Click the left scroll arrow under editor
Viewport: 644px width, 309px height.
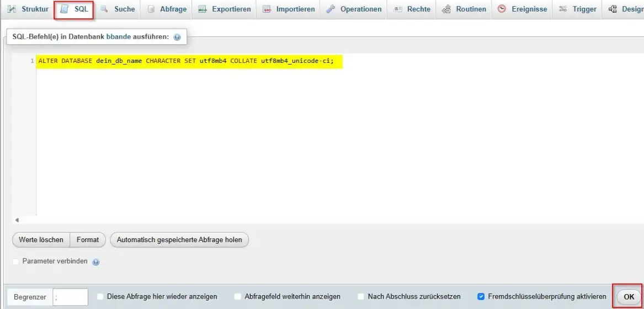point(17,220)
